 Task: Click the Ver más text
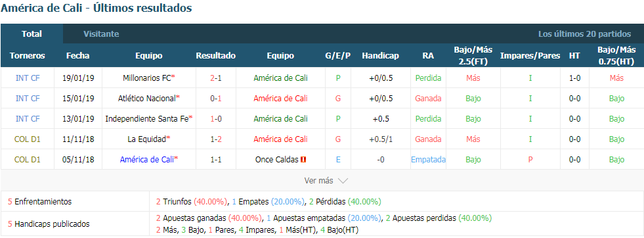318,180
